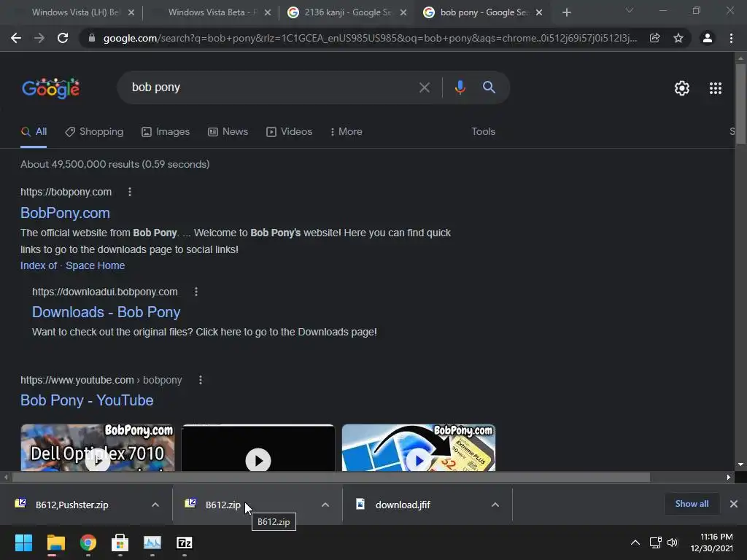Click the forward navigation arrow
The image size is (747, 560).
39,38
